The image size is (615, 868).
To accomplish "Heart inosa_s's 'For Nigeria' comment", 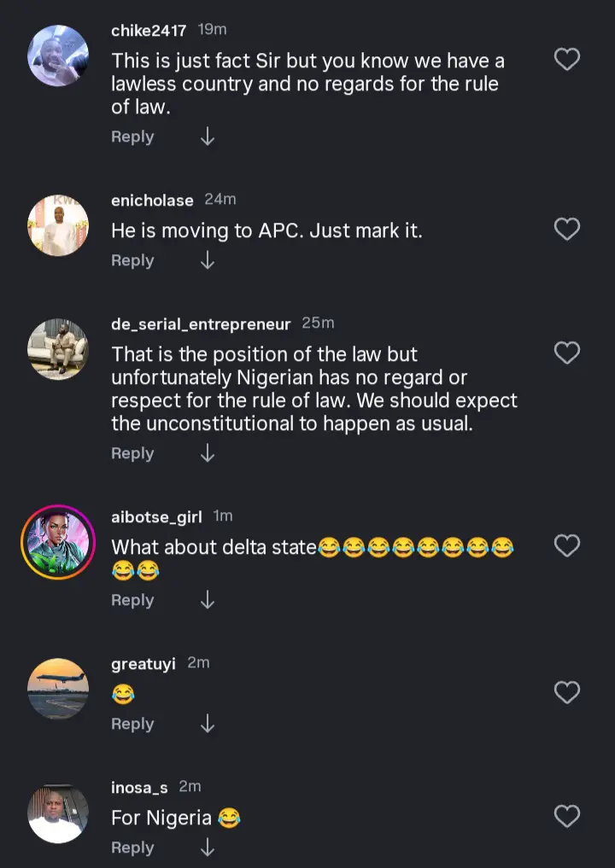I will pyautogui.click(x=567, y=817).
